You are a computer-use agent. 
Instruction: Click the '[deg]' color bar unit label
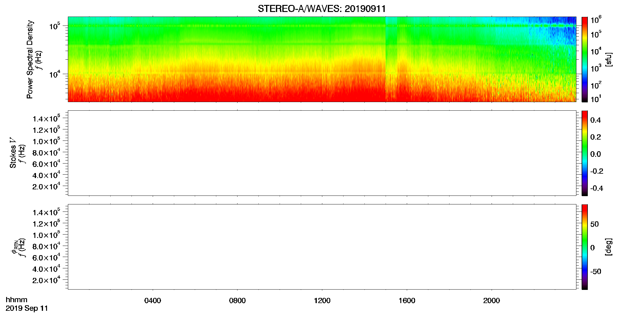609,247
